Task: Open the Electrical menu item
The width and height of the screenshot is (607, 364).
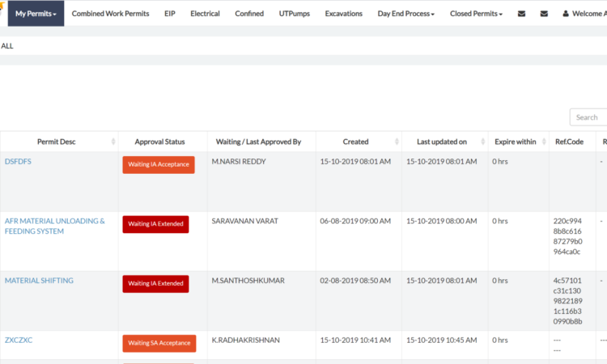Action: tap(205, 14)
